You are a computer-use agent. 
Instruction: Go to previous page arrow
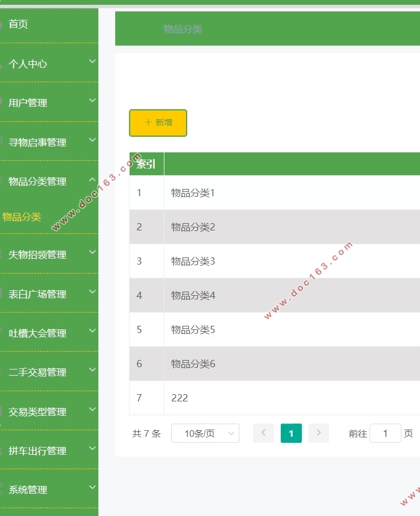(x=263, y=433)
